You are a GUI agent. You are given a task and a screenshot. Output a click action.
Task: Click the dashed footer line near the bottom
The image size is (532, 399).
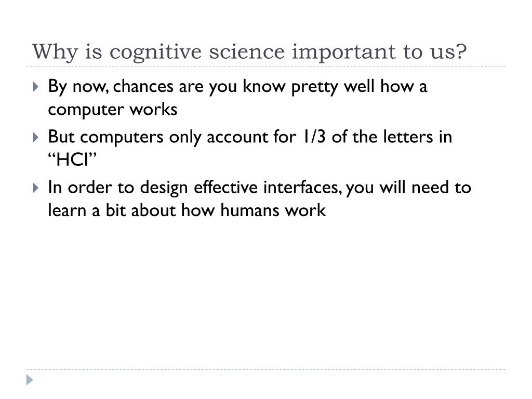266,369
